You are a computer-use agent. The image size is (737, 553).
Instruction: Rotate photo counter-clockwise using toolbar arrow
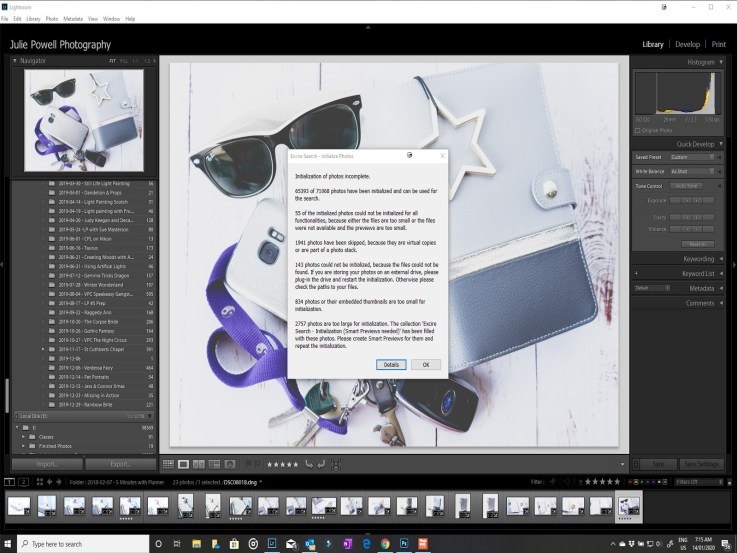coord(309,464)
